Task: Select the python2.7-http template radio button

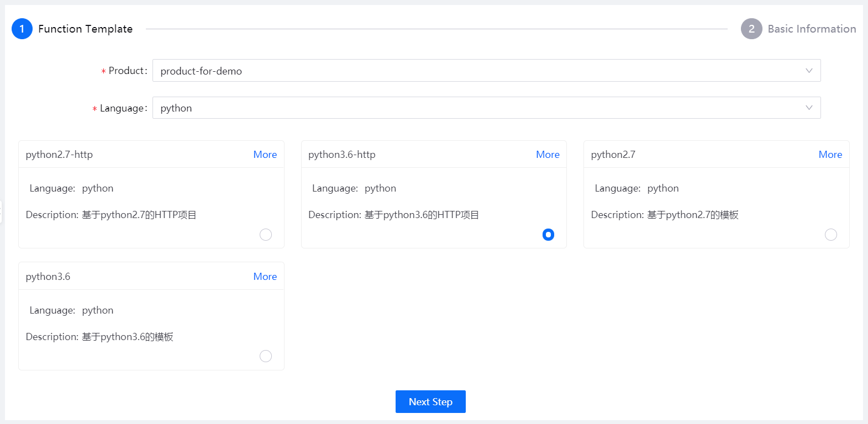Action: point(266,235)
